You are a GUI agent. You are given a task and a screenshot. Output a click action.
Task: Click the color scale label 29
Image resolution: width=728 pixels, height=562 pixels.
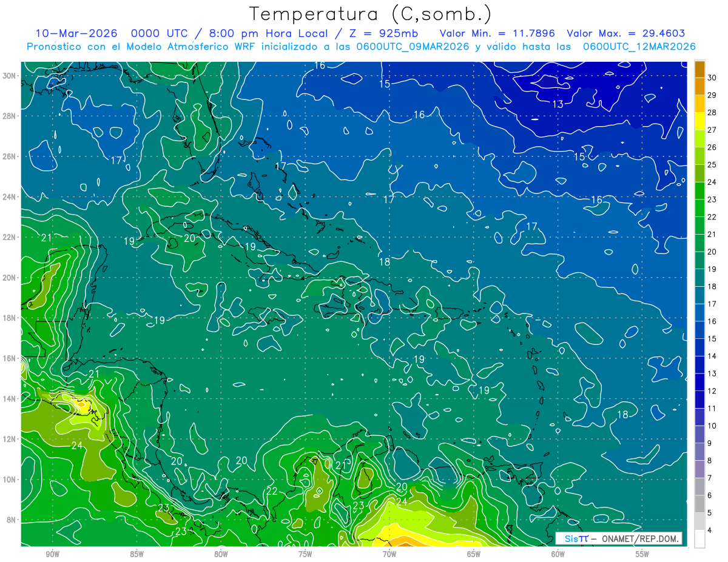click(x=712, y=95)
